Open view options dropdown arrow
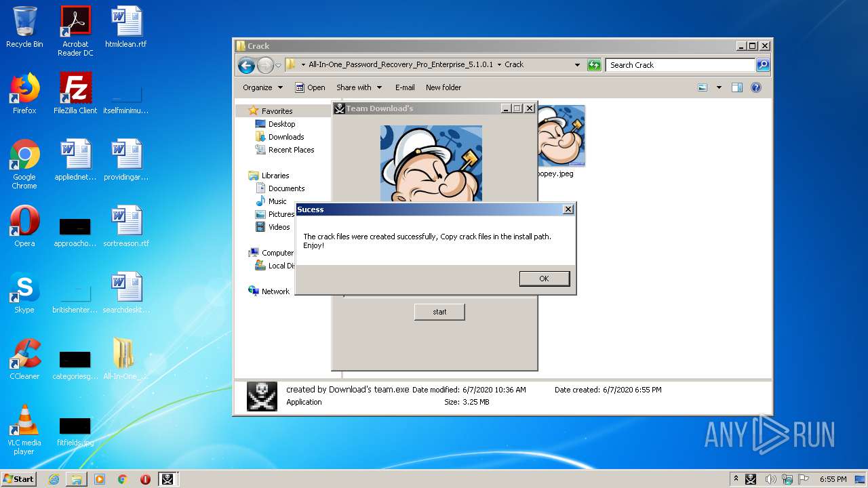Viewport: 868px width, 488px height. pyautogui.click(x=719, y=87)
